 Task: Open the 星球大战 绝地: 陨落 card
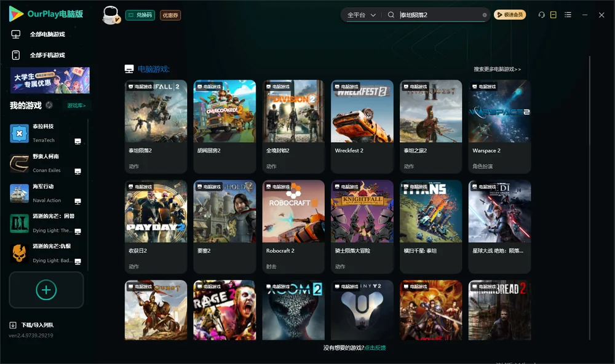(499, 226)
